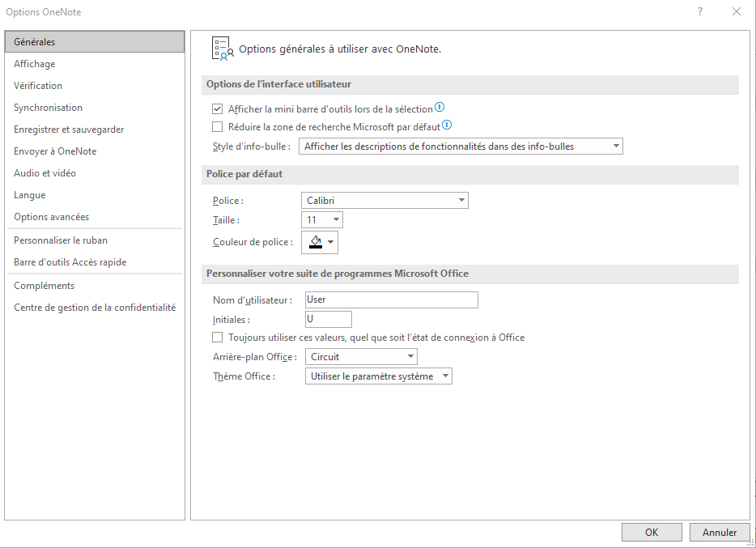
Task: Click the Arrière-plan Office label
Action: point(255,357)
